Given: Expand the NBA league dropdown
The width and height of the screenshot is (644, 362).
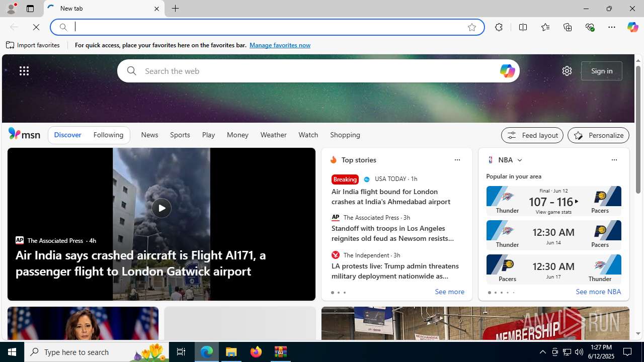Looking at the screenshot, I should pyautogui.click(x=519, y=160).
